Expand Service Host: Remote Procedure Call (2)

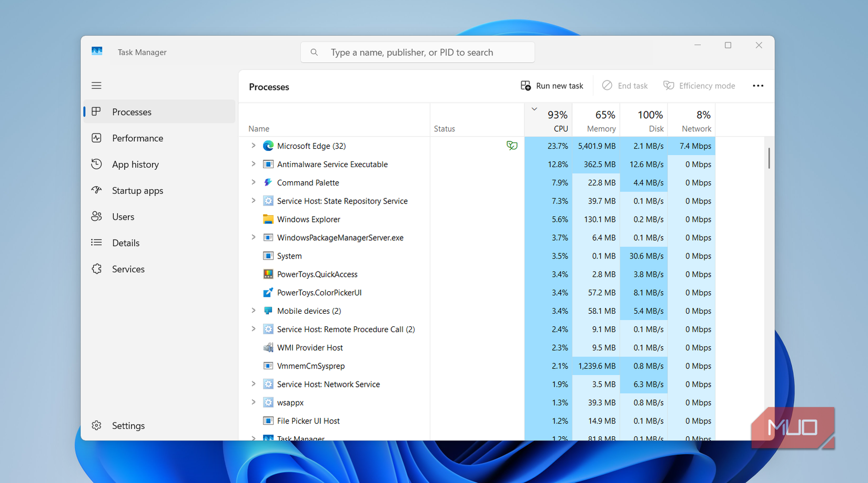tap(253, 329)
